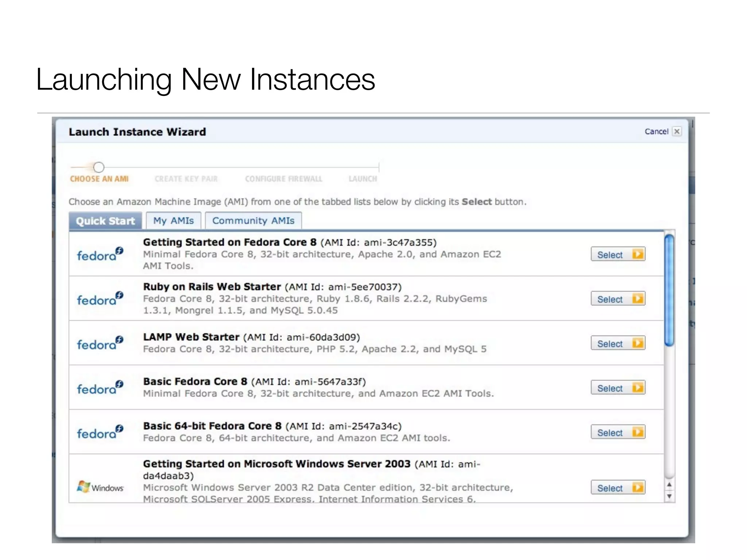Click the Basic 64-bit Fedora Core 8 title
The image size is (747, 560).
pos(212,426)
